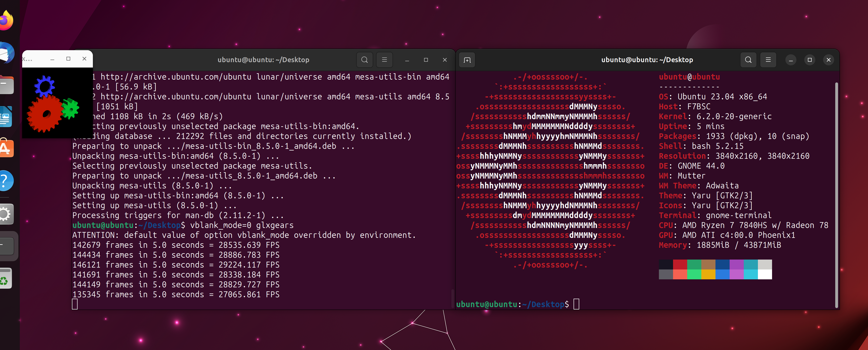Open search in the right terminal window
The width and height of the screenshot is (868, 350).
click(x=748, y=60)
